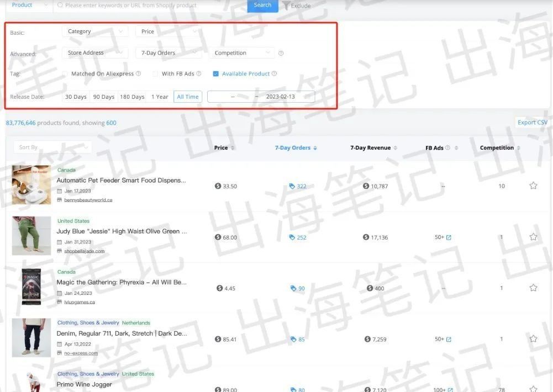553x392 pixels.
Task: Visit bennysbeautyworld.ca store link
Action: pyautogui.click(x=88, y=200)
